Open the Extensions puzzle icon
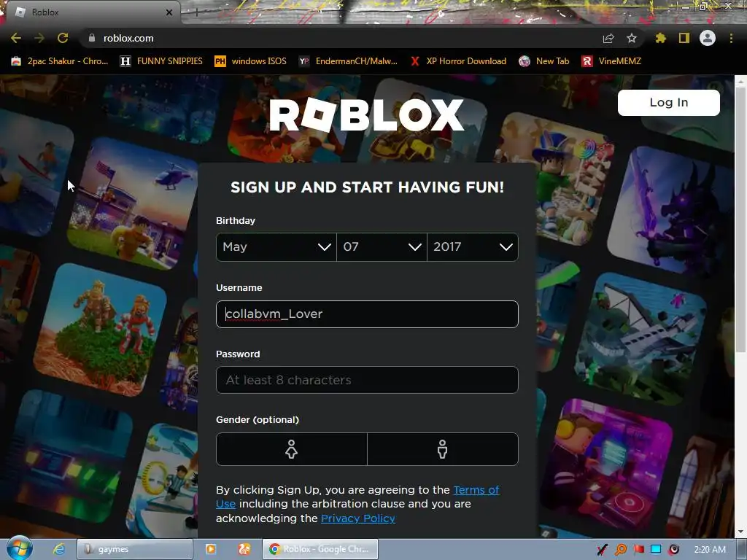Viewport: 747px width, 560px height. coord(660,38)
